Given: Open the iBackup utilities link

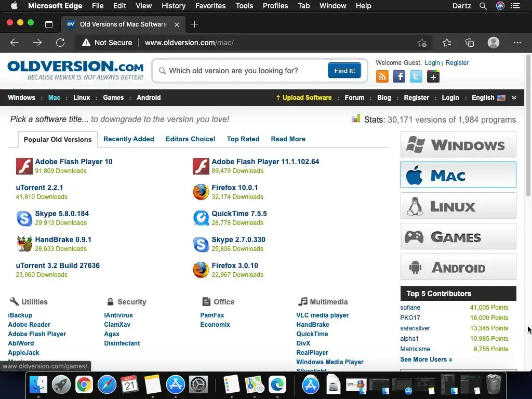Looking at the screenshot, I should tap(20, 315).
